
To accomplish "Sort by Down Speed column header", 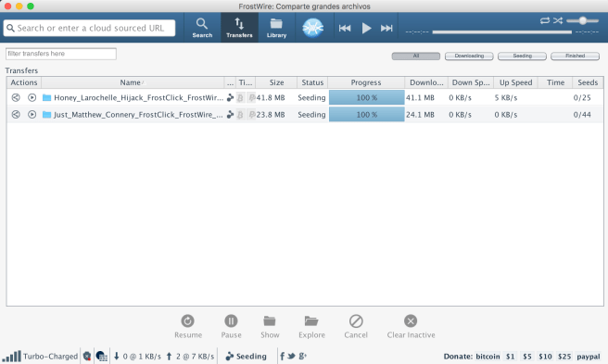I will click(x=471, y=82).
